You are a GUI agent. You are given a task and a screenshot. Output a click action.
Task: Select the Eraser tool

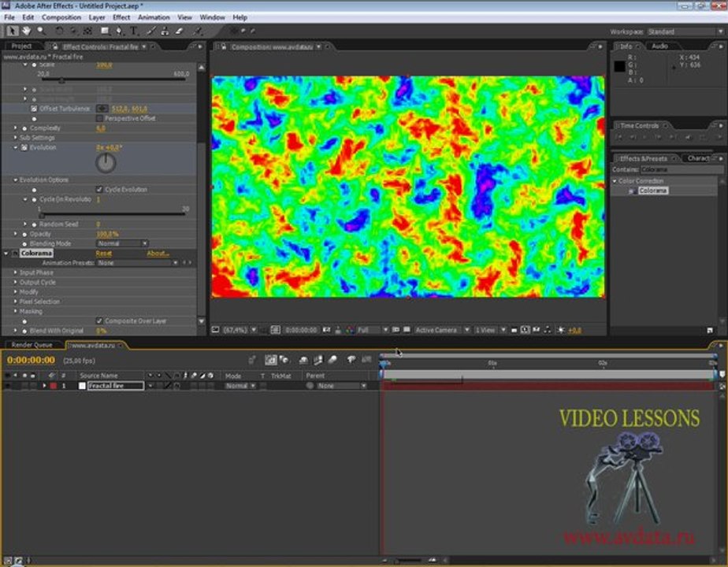(x=179, y=31)
